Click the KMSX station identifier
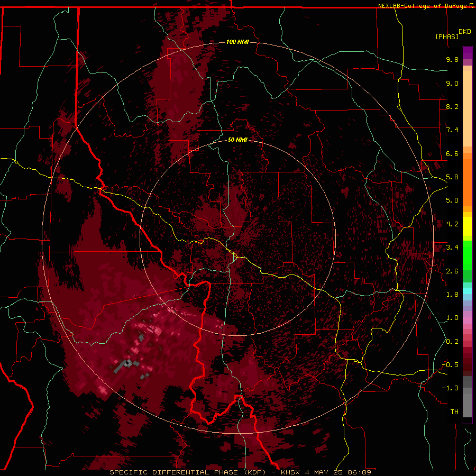The image size is (476, 476). 290,472
